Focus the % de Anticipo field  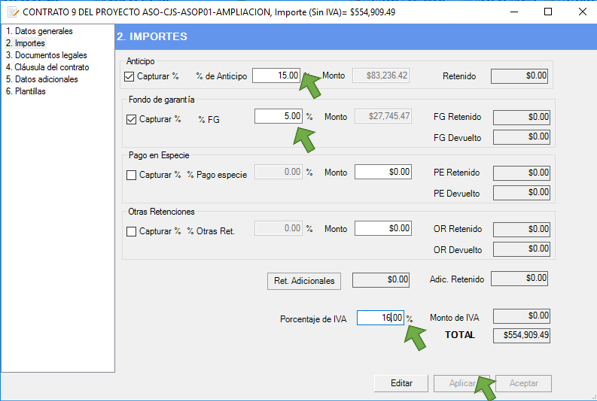pos(276,75)
